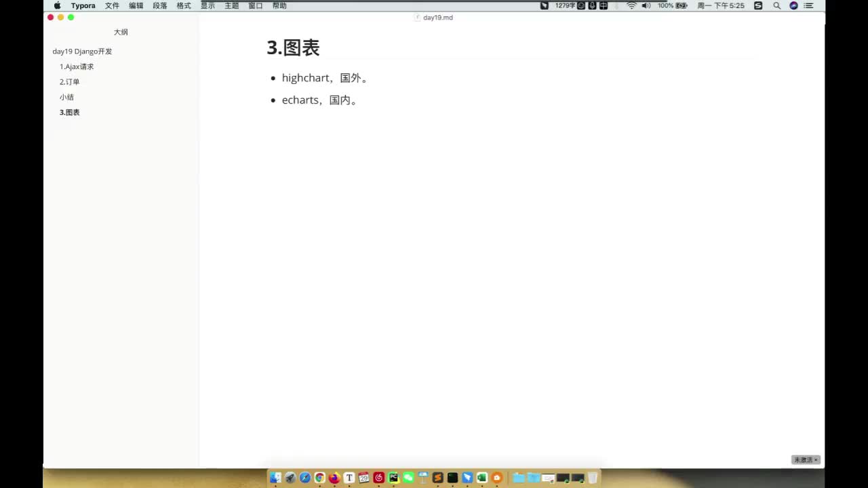Open the blue paper-plane app in Dock
This screenshot has width=868, height=488.
[467, 478]
